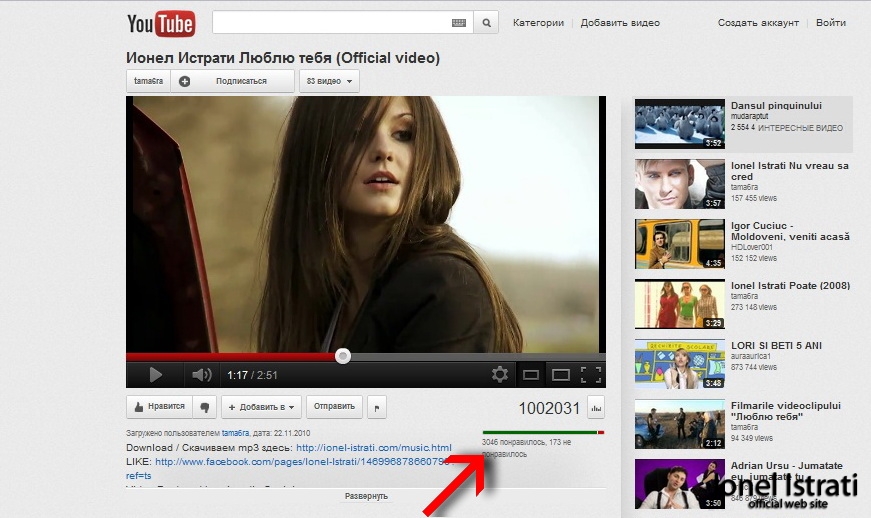Flag the video with the flag icon
This screenshot has height=518, width=871.
coord(376,407)
